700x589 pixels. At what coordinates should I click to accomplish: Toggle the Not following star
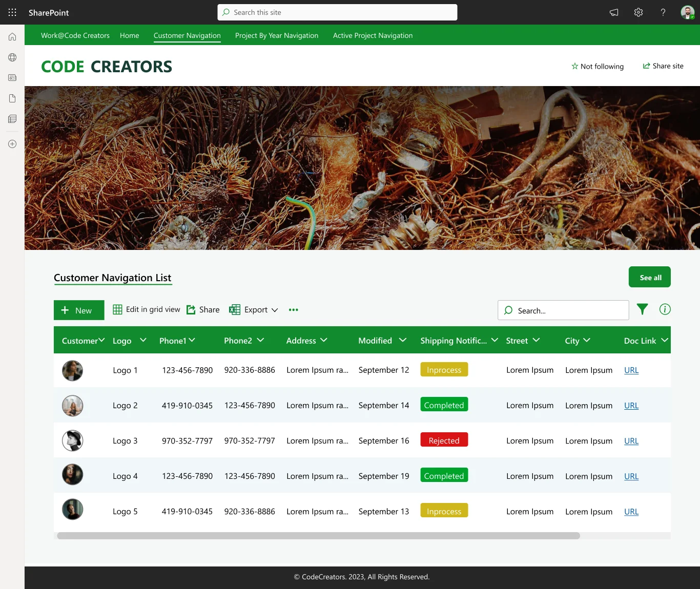point(597,66)
